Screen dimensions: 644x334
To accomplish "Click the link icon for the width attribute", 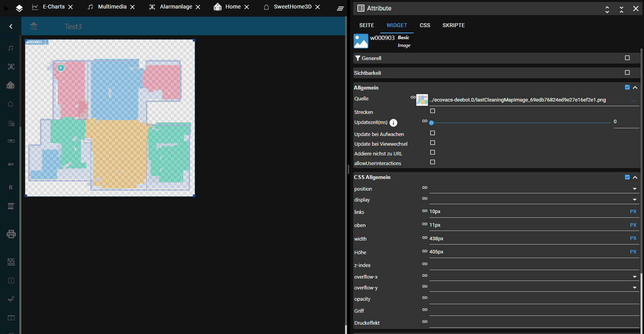I will pyautogui.click(x=425, y=238).
